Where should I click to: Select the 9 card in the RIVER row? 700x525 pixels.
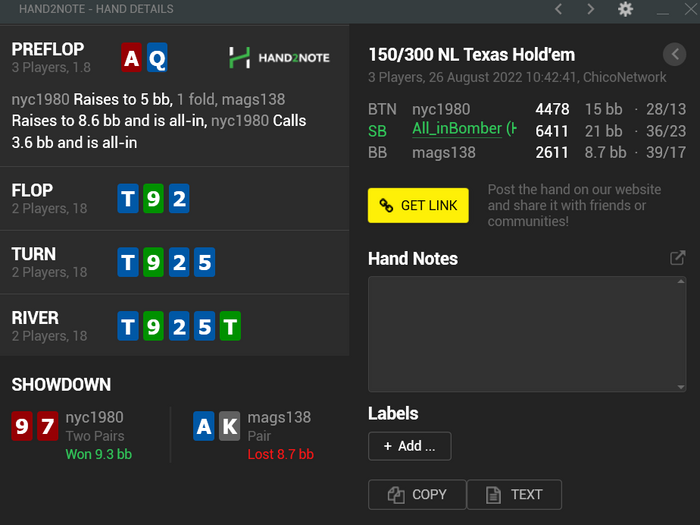154,326
